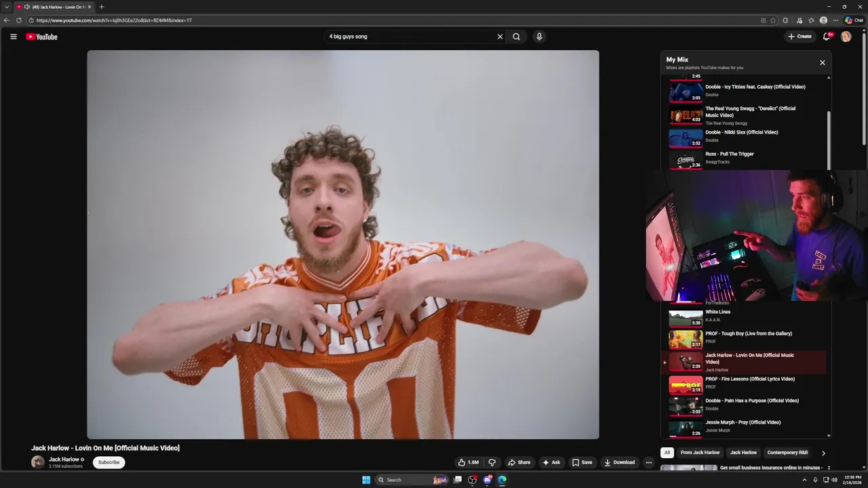Viewport: 868px width, 488px height.
Task: Select the All filter chip
Action: click(667, 453)
